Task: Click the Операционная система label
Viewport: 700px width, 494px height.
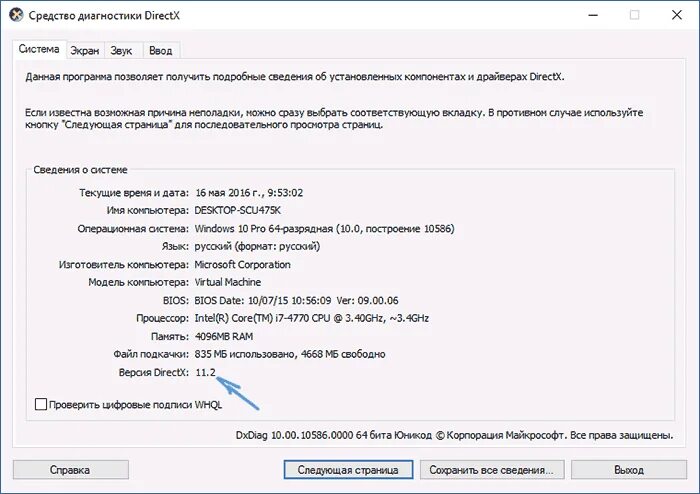Action: 133,228
